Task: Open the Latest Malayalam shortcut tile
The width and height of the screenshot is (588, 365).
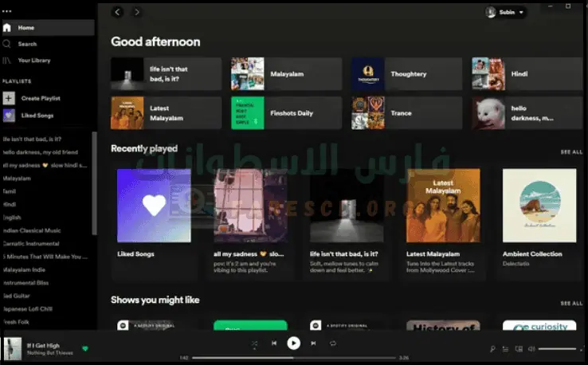Action: tap(167, 113)
